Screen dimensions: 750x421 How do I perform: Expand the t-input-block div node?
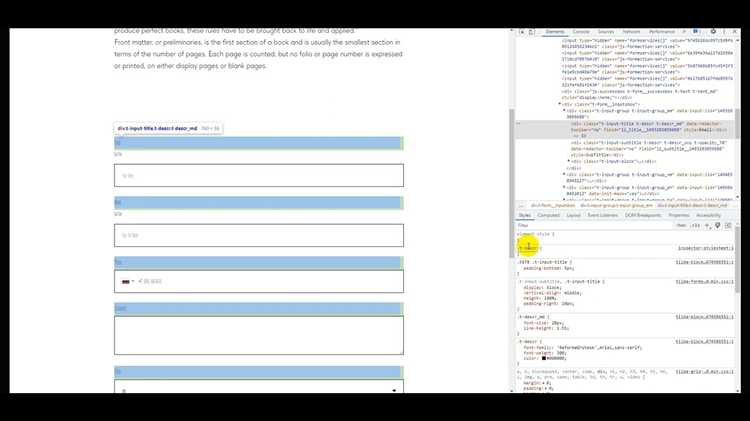[x=568, y=160]
